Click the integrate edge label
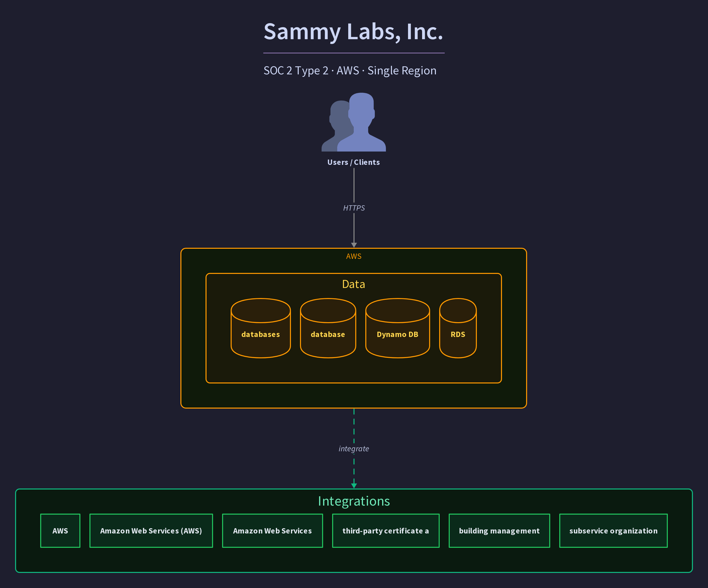The height and width of the screenshot is (588, 708). click(354, 449)
